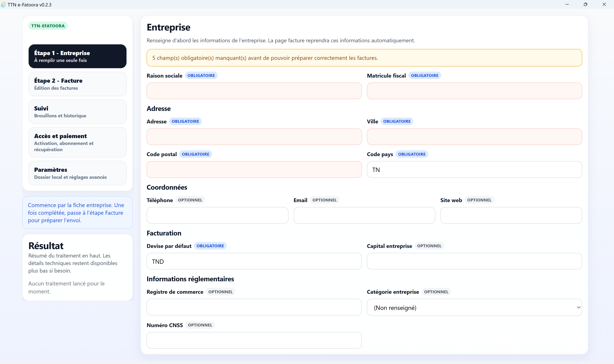The image size is (614, 364).
Task: Click the Capital entreprise field
Action: (474, 261)
